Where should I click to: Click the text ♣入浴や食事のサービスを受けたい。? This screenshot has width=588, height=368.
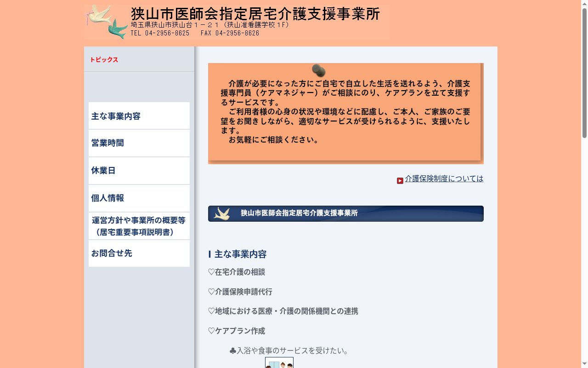(289, 351)
